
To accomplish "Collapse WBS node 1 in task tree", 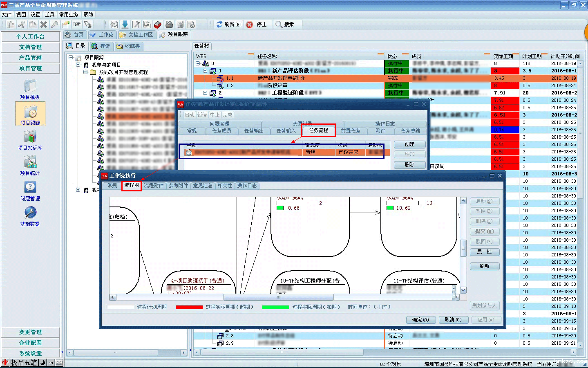I will (x=205, y=71).
